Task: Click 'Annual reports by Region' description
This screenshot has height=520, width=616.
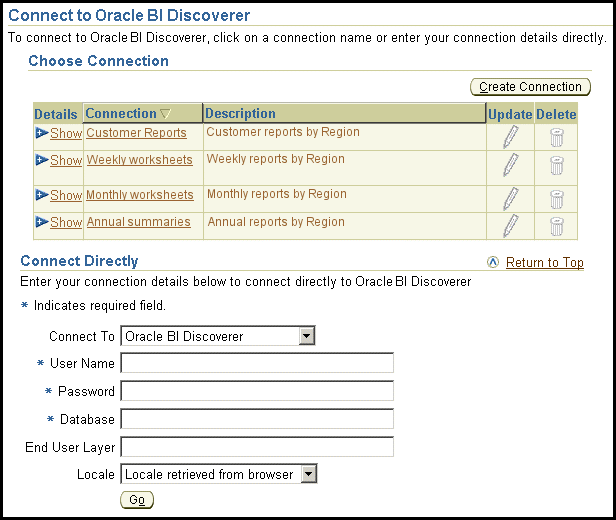Action: click(276, 222)
